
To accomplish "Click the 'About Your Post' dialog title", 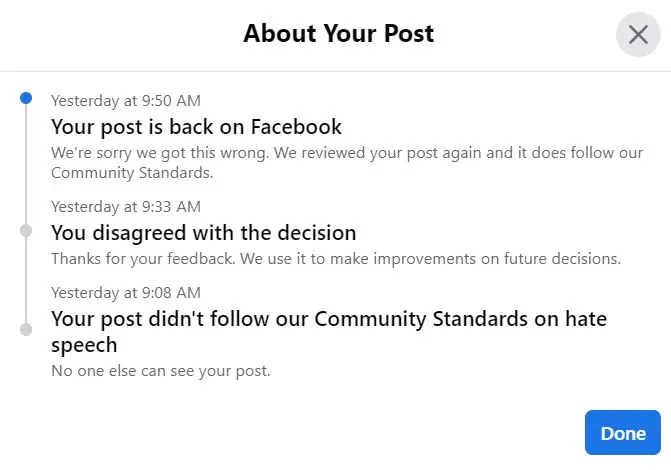I will click(338, 34).
